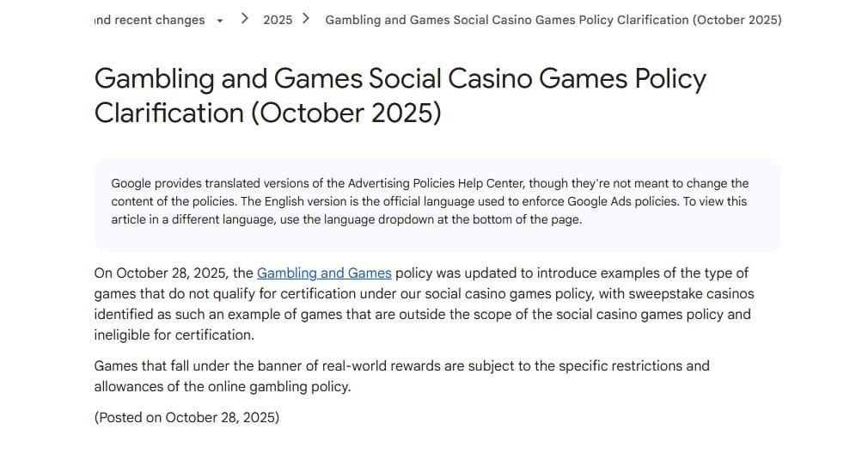Viewport: 868px width, 454px height.
Task: Click the main page heading
Action: 400,95
